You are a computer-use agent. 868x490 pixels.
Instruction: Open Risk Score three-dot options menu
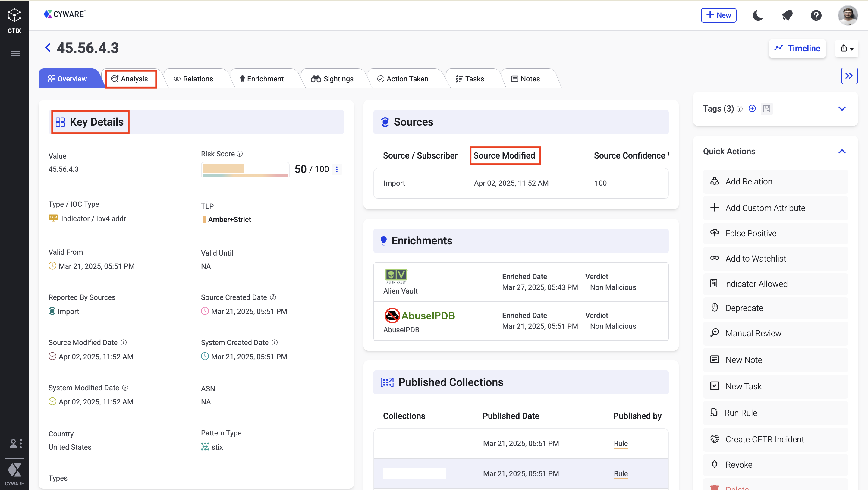click(x=337, y=169)
